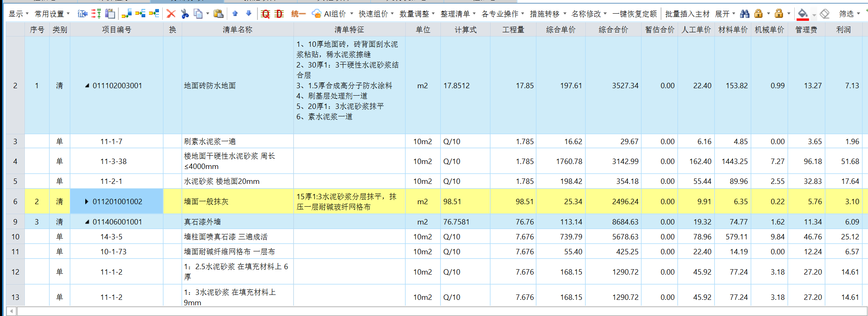Click the red X delete icon
The width and height of the screenshot is (868, 316).
pyautogui.click(x=171, y=14)
